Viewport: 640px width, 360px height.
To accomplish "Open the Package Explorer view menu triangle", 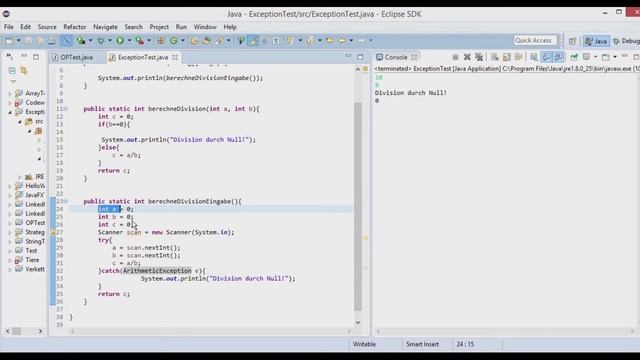I will tap(13, 82).
